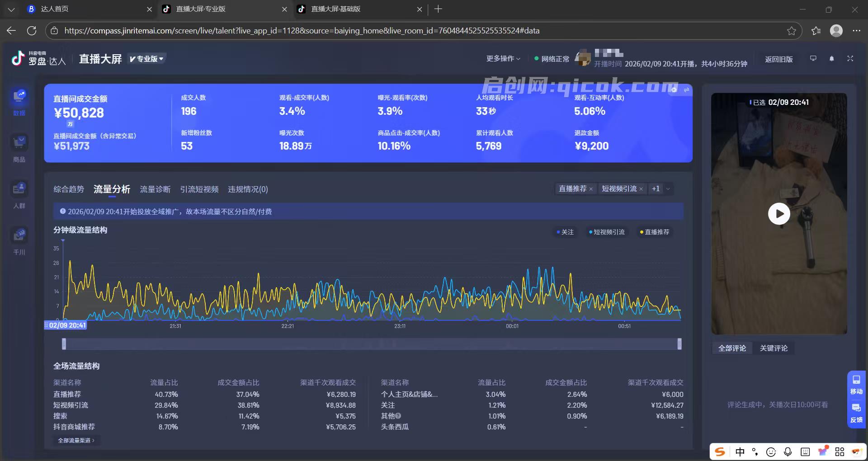The image size is (868, 461).
Task: Open the +1 hidden channel tag
Action: click(656, 189)
